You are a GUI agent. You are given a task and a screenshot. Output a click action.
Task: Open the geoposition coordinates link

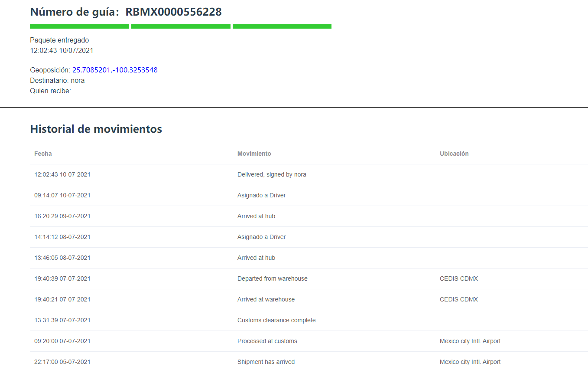pos(115,70)
